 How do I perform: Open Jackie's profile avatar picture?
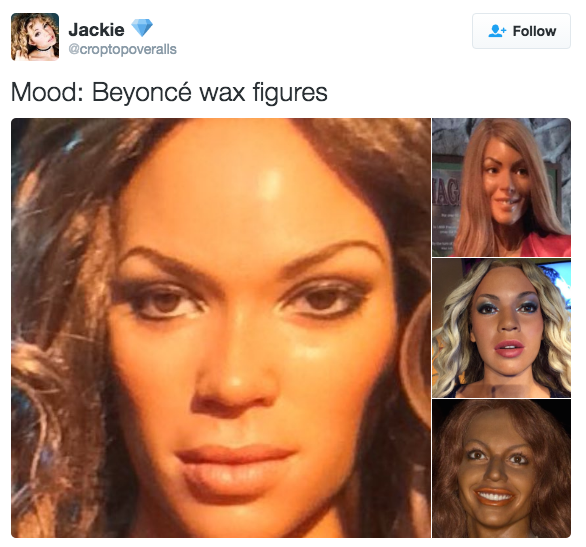tap(35, 37)
